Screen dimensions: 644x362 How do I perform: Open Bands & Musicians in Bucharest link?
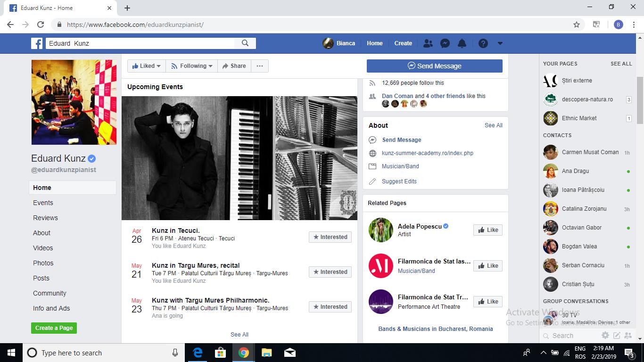pos(436,329)
